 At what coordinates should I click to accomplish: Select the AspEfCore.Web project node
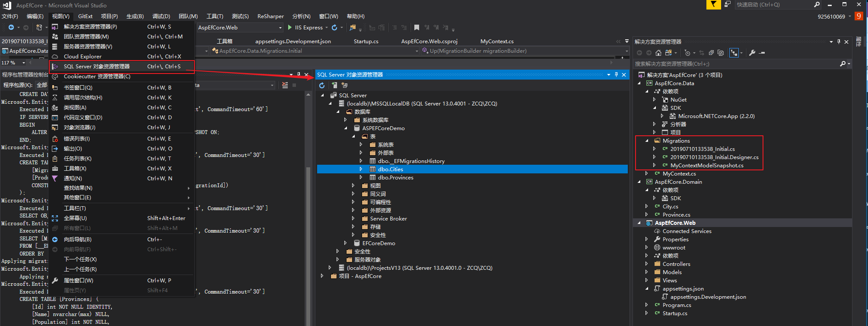675,223
